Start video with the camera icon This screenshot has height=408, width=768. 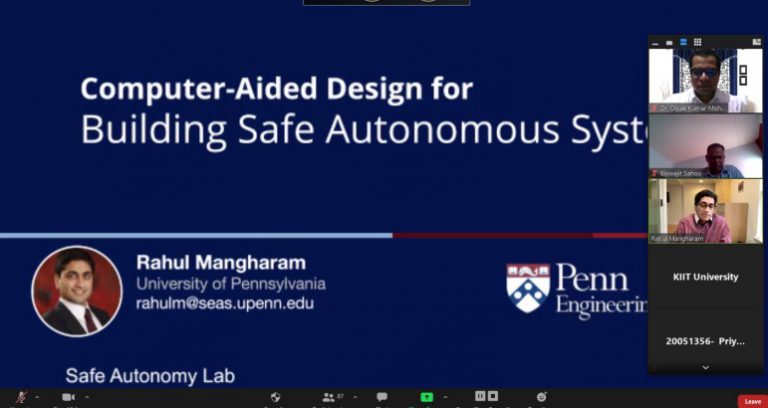click(69, 397)
